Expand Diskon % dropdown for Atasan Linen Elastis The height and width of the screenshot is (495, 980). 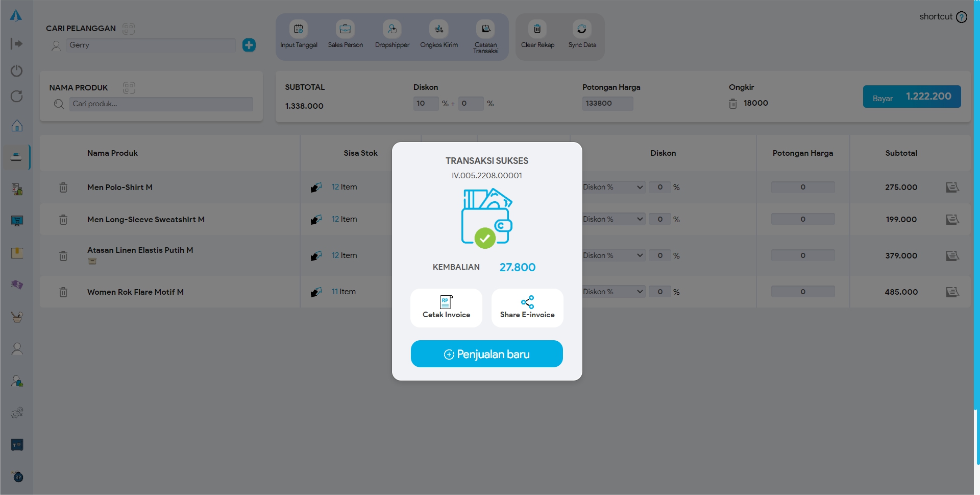pos(613,255)
